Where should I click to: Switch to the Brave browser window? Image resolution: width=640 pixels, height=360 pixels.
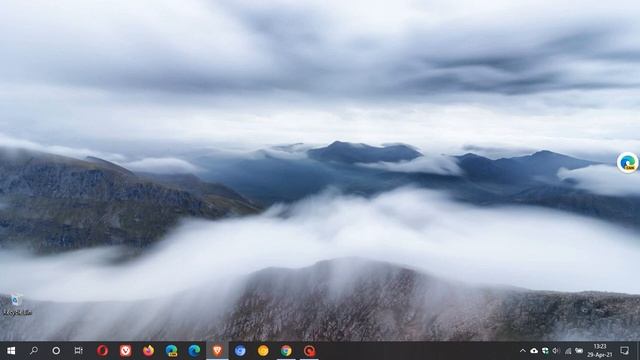[x=217, y=351]
